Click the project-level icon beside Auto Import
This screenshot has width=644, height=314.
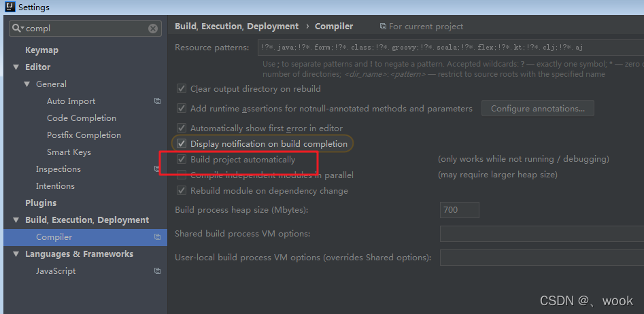pyautogui.click(x=157, y=101)
